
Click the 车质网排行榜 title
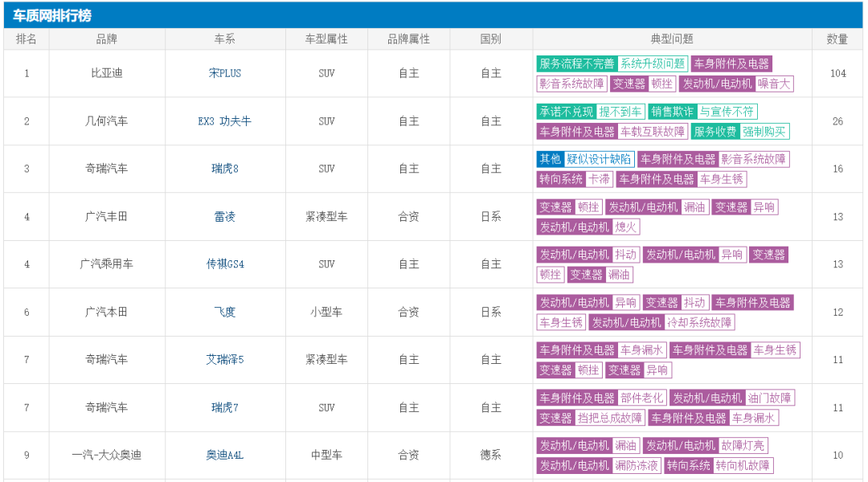52,15
